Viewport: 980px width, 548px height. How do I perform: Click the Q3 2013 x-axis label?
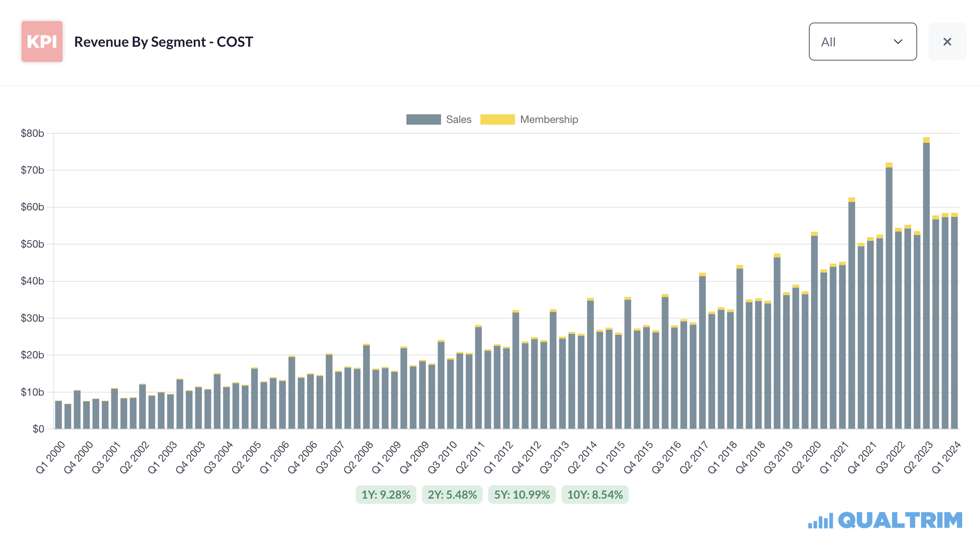[554, 457]
